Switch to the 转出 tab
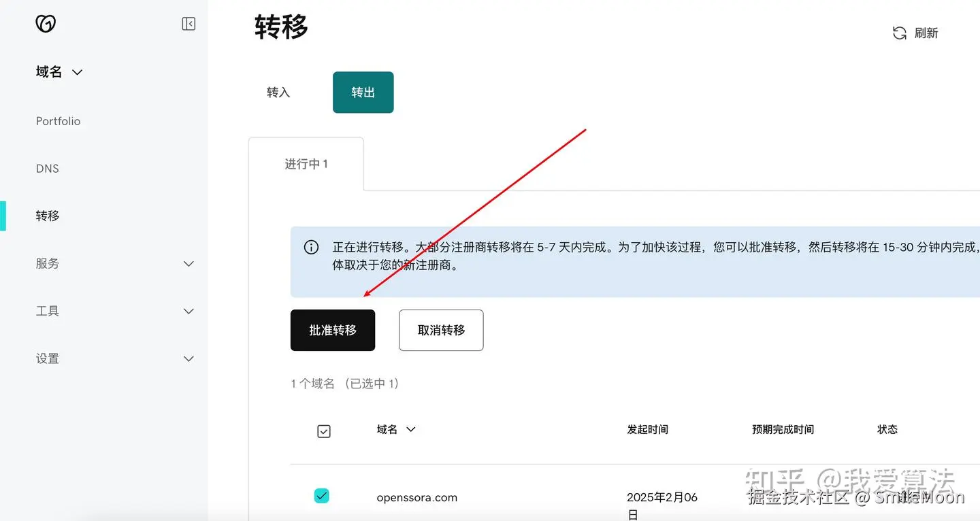 click(x=363, y=93)
